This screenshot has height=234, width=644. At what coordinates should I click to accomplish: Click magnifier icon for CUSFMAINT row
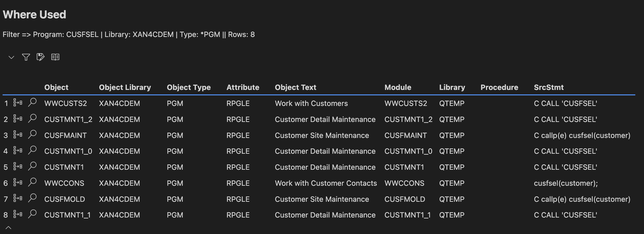coord(32,134)
